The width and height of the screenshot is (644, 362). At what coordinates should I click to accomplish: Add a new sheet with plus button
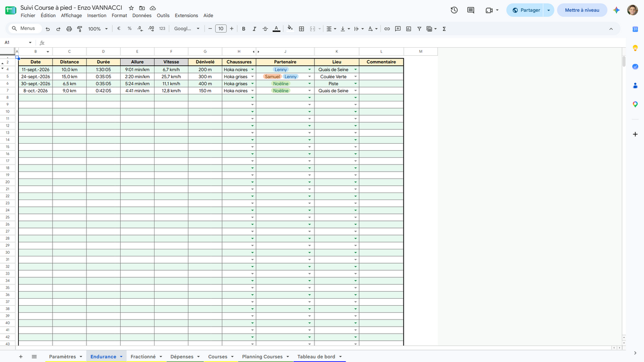20,357
